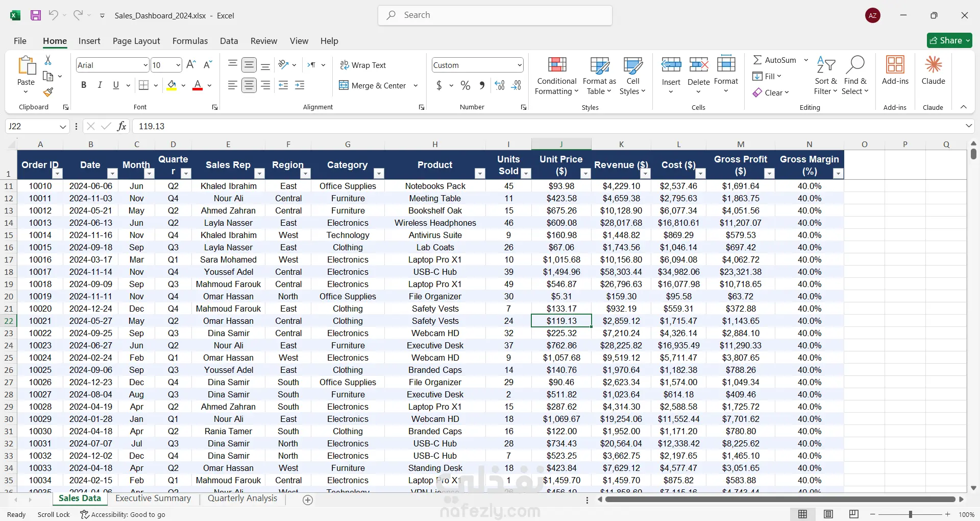
Task: Click the Merge & Center button
Action: pyautogui.click(x=373, y=85)
